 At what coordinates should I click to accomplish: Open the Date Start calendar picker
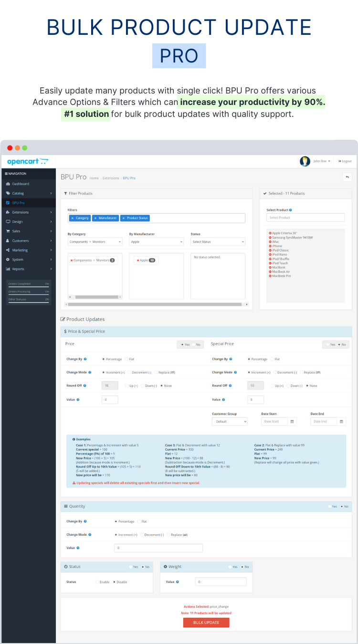click(x=293, y=421)
